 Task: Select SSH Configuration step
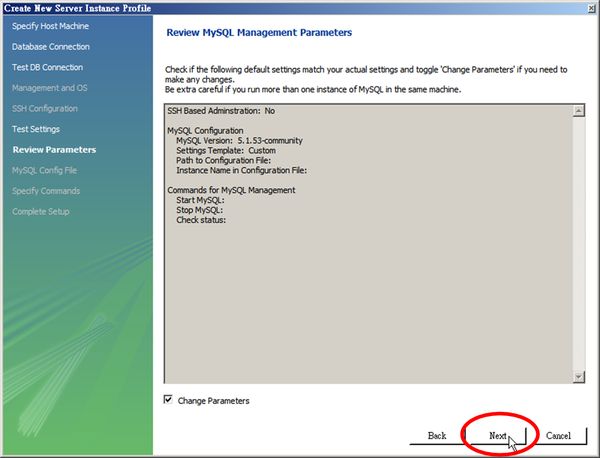(45, 109)
